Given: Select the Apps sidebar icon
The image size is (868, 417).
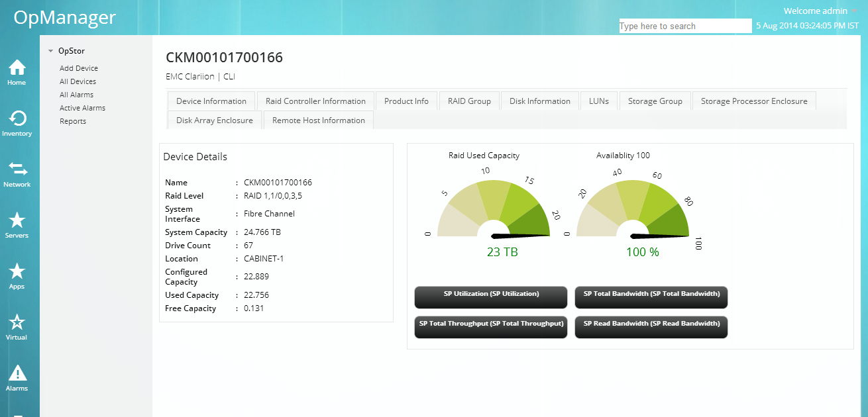Looking at the screenshot, I should (18, 276).
